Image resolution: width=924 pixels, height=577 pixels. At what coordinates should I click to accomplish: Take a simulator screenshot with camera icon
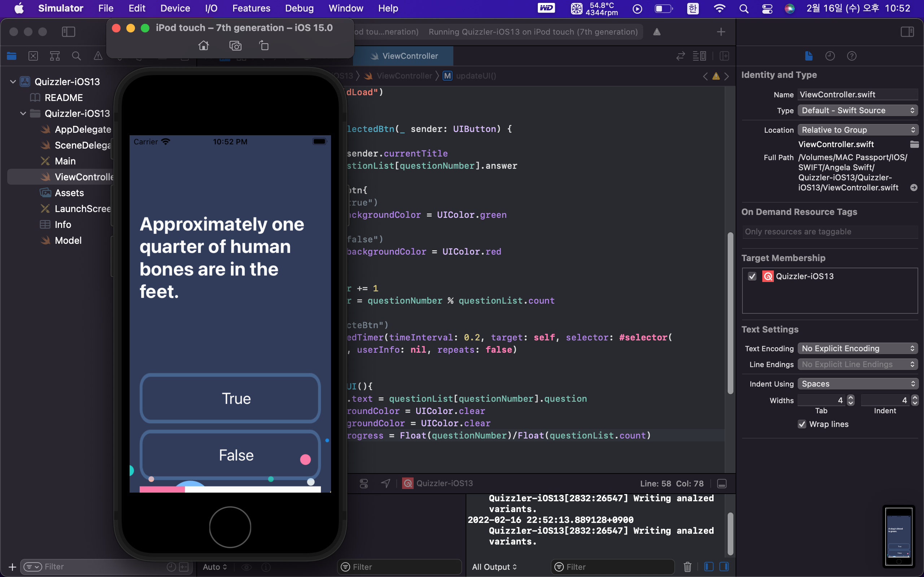coord(235,46)
